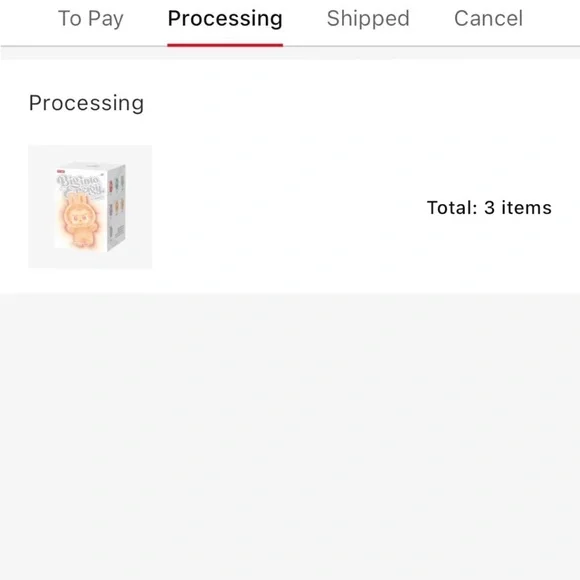Switch to the To Pay tab
580x580 pixels.
tap(91, 18)
